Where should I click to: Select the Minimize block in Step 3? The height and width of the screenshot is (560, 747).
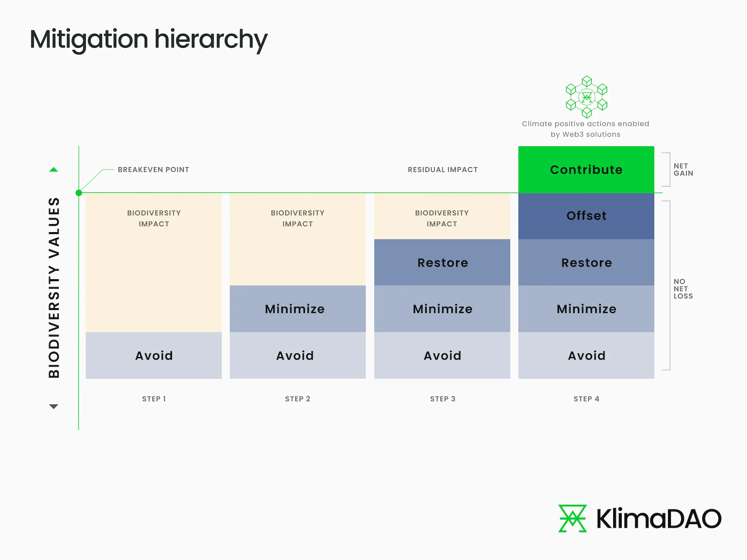click(442, 309)
